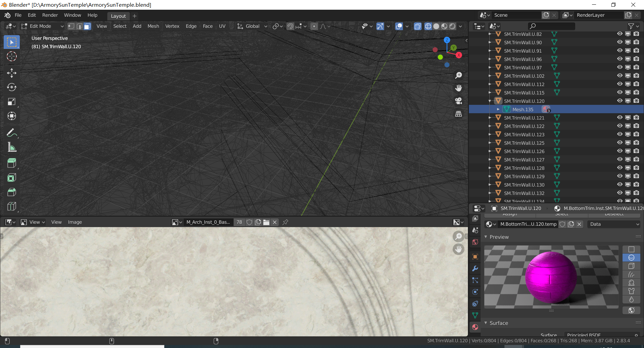Screen dimensions: 644x348
Task: Open the Transform Orientation dropdown showing Global
Action: click(x=252, y=26)
